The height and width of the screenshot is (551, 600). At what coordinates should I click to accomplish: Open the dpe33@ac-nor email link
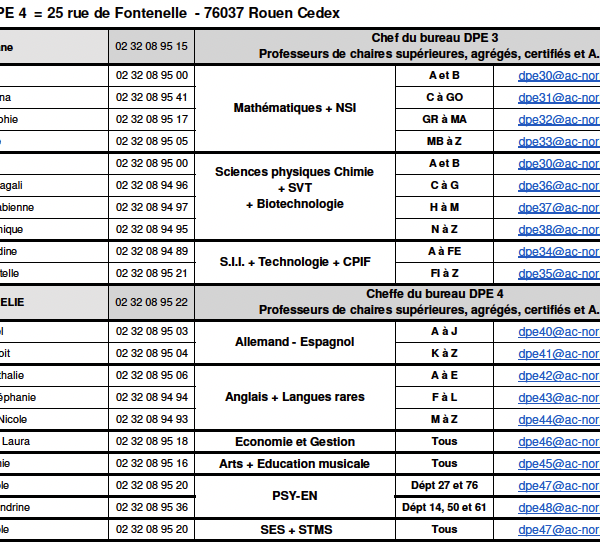pos(559,142)
